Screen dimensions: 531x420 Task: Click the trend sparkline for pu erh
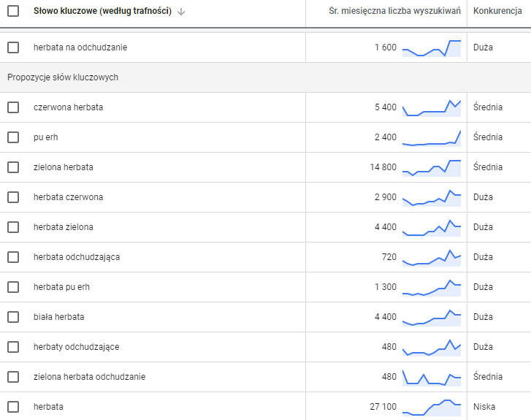click(432, 137)
